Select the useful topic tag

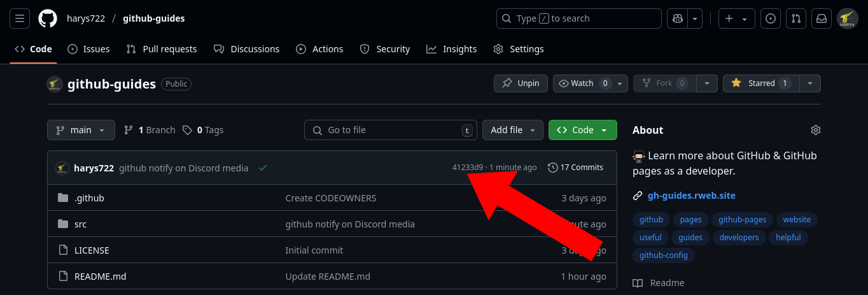[x=650, y=238]
